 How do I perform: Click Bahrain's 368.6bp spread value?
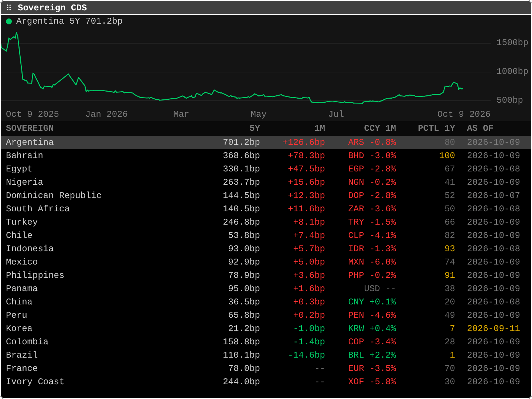pyautogui.click(x=241, y=156)
